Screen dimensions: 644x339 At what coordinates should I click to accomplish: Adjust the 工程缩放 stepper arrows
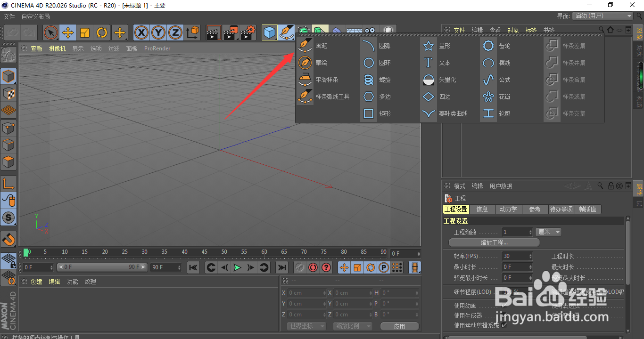[x=531, y=232]
